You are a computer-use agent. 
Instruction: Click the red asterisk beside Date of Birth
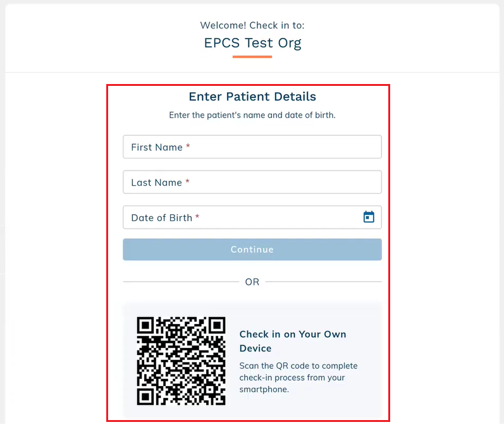(197, 217)
